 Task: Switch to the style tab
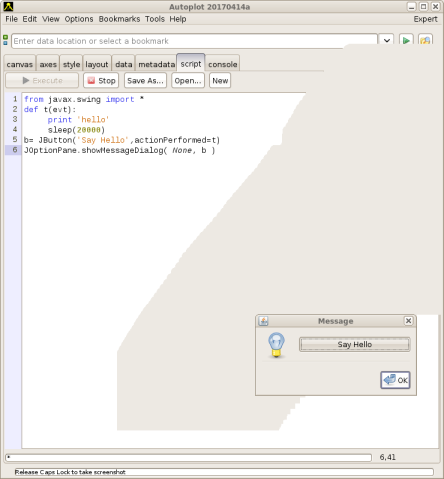point(71,64)
